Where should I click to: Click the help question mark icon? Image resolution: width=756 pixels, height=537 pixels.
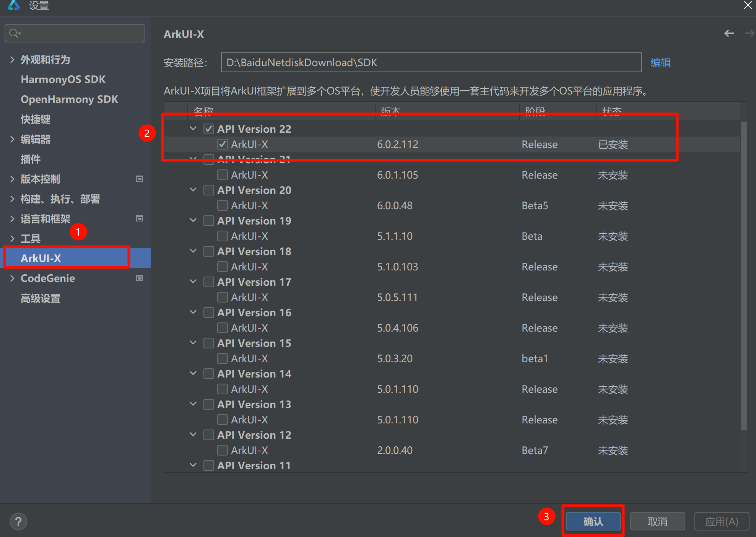18,521
